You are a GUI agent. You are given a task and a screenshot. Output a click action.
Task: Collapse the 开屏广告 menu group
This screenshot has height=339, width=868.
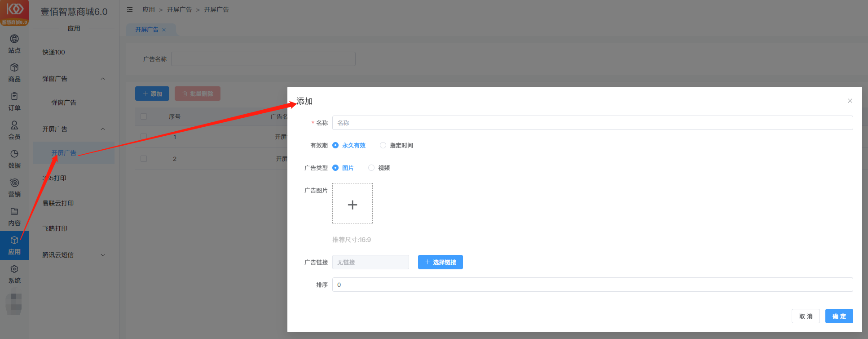click(74, 129)
